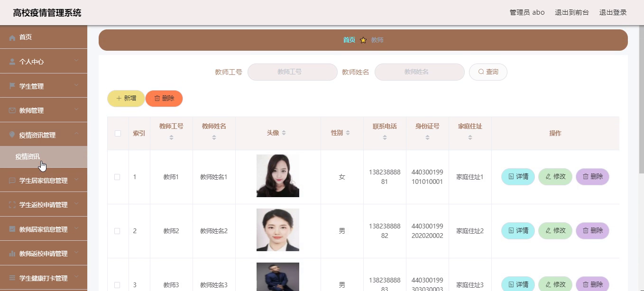Click 教师2 avatar photo thumbnail
This screenshot has height=291, width=644.
278,230
